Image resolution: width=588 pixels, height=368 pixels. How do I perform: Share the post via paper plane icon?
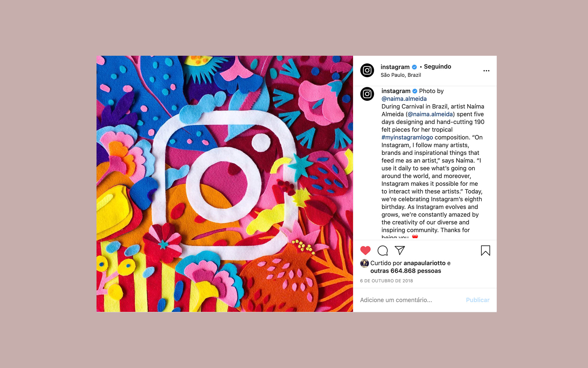(x=400, y=250)
